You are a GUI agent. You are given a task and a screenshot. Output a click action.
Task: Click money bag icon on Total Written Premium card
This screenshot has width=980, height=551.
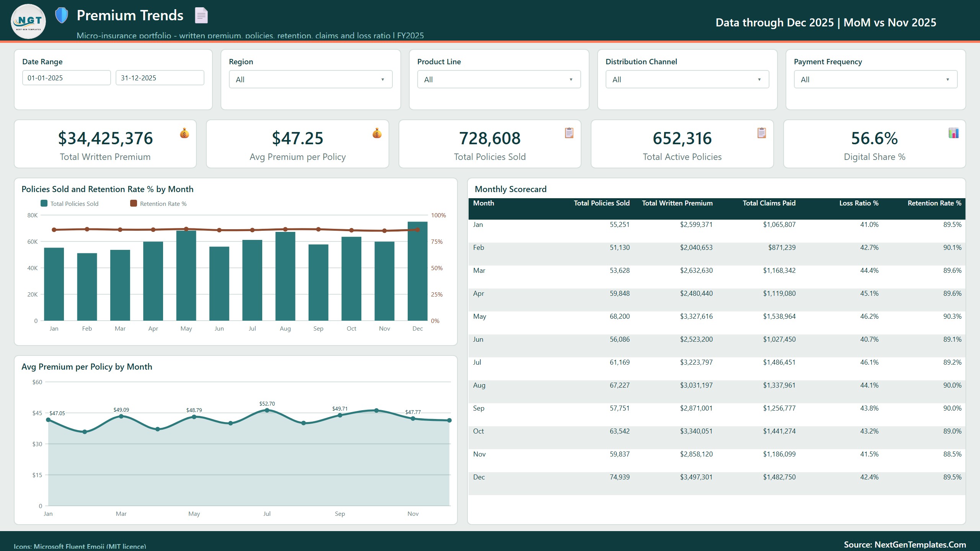tap(185, 133)
